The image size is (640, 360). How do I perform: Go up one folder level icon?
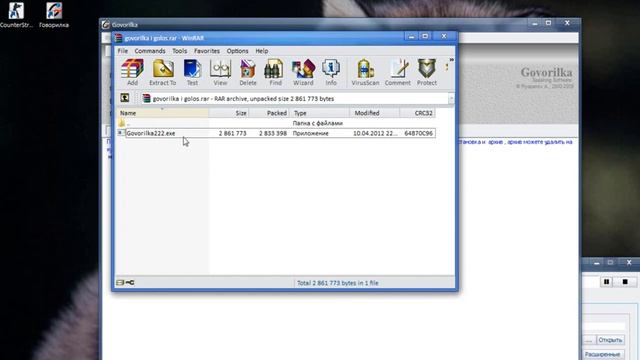coord(124,98)
